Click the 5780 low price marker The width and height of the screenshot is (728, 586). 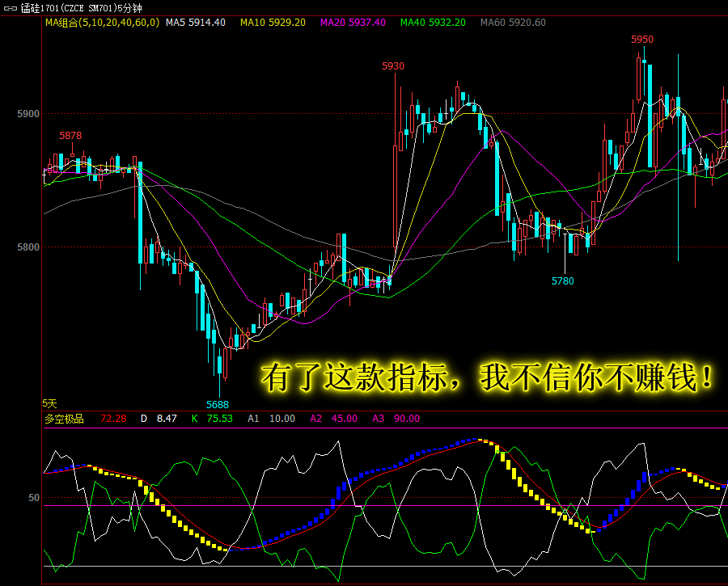(x=563, y=281)
